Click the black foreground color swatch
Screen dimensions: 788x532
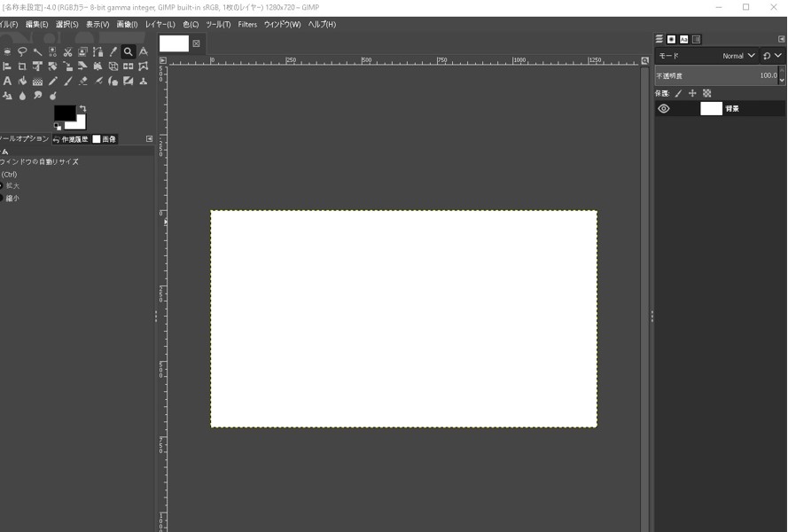tap(63, 113)
